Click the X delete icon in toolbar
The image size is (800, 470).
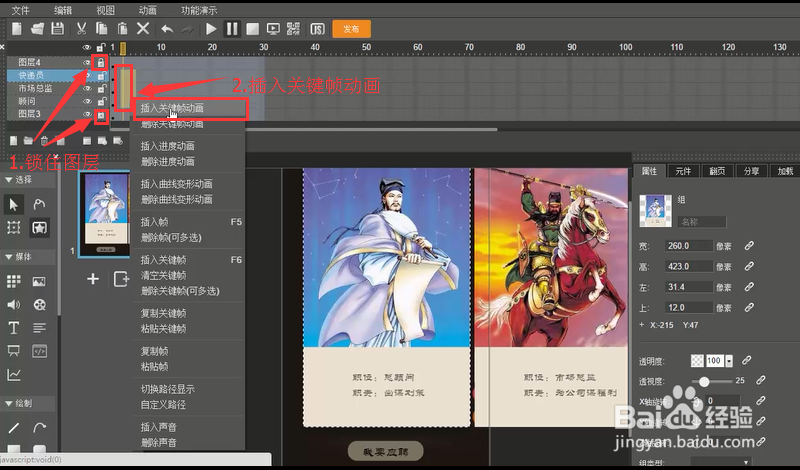tap(143, 29)
